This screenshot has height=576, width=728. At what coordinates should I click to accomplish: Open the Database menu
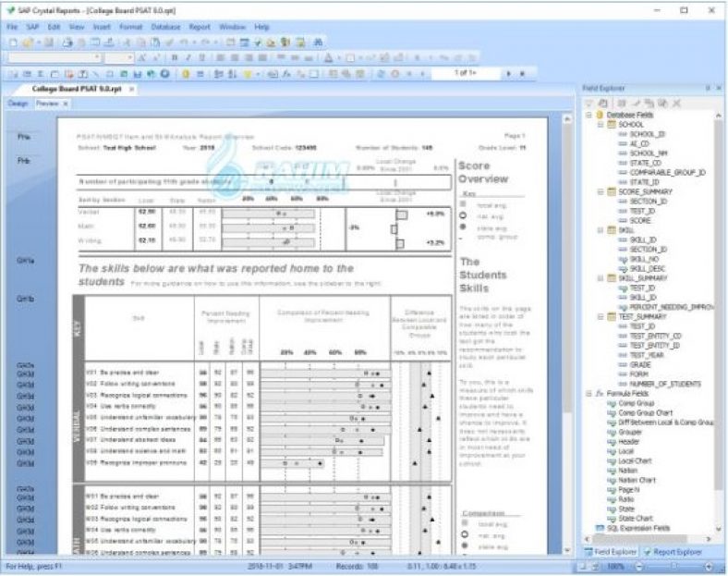pyautogui.click(x=165, y=27)
